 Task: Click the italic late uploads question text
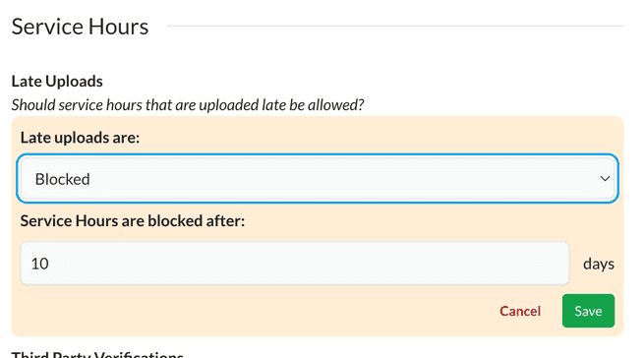(188, 105)
